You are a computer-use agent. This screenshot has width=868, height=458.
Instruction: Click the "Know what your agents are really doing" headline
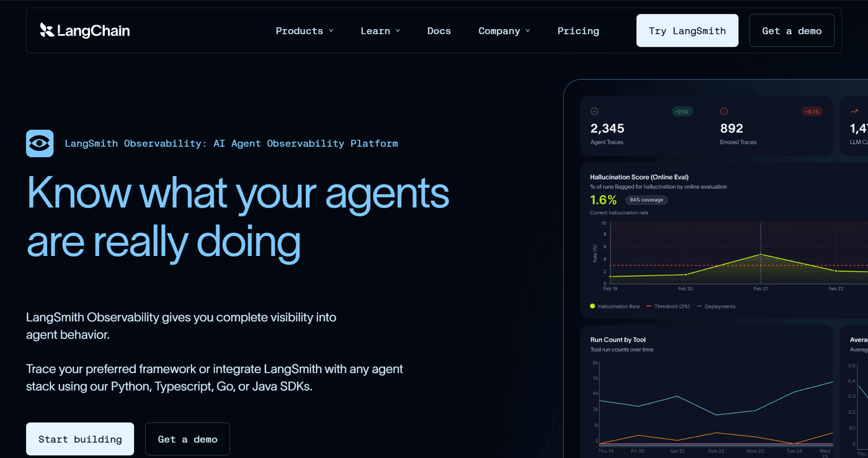(x=237, y=217)
